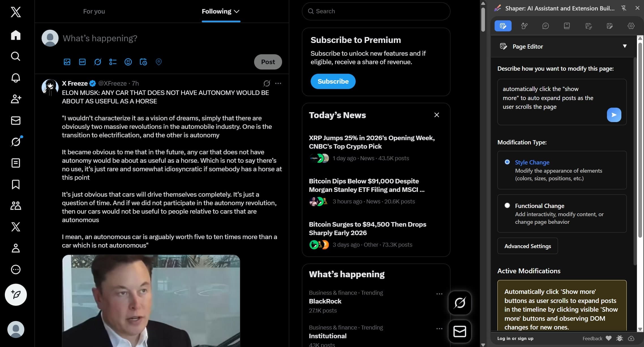The image size is (644, 347).
Task: Open the Log in or sign up link
Action: point(515,338)
